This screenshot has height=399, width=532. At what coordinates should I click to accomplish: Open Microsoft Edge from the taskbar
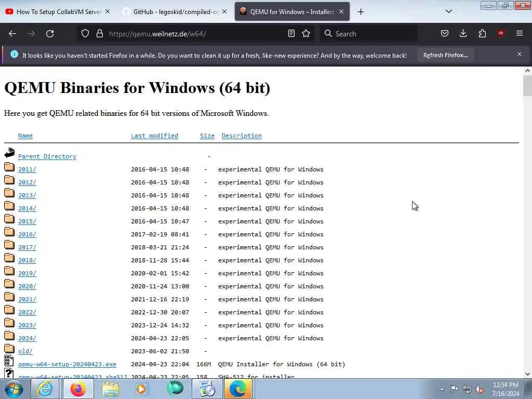pyautogui.click(x=238, y=389)
